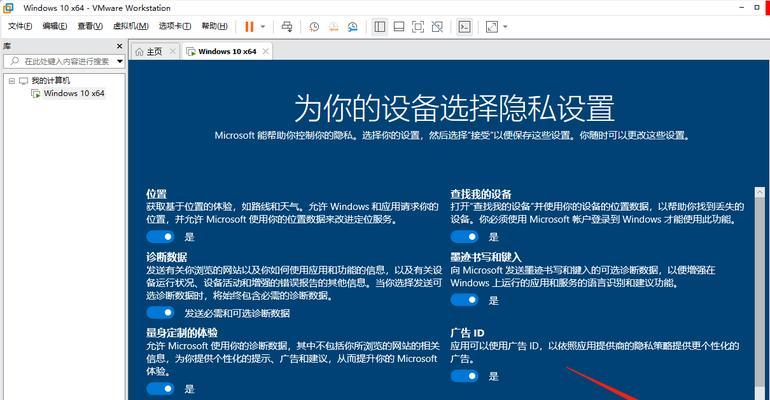Click the Unity mode icon
This screenshot has width=770, height=400.
pos(437,27)
